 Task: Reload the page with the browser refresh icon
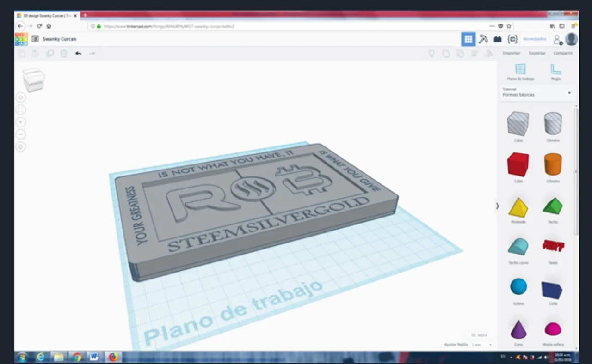[x=39, y=26]
